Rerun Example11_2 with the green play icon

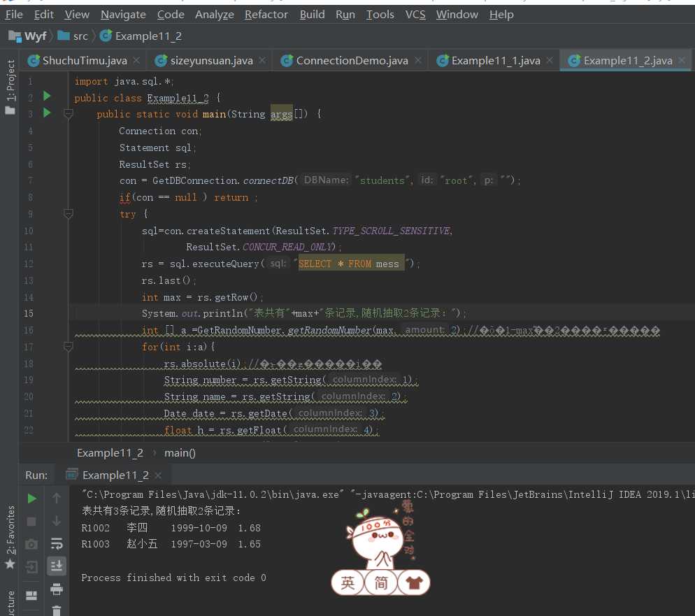coord(31,499)
